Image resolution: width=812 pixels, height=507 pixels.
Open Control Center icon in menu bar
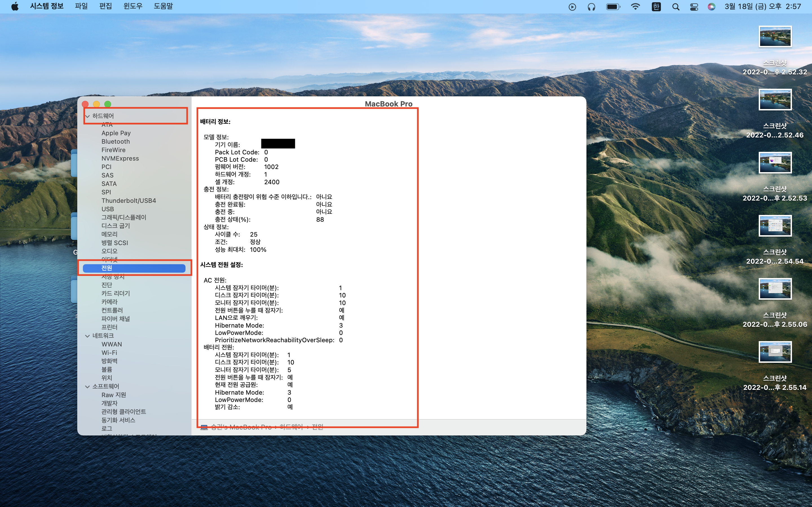coord(694,7)
